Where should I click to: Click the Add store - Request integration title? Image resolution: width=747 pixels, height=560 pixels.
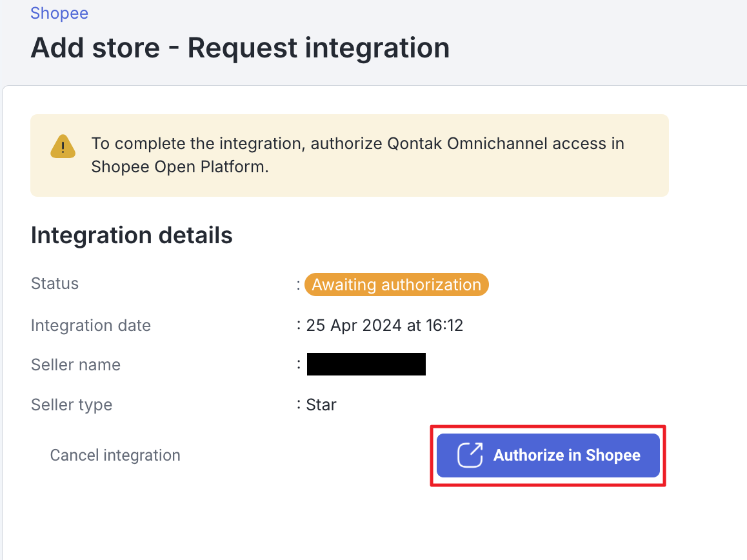pyautogui.click(x=240, y=47)
